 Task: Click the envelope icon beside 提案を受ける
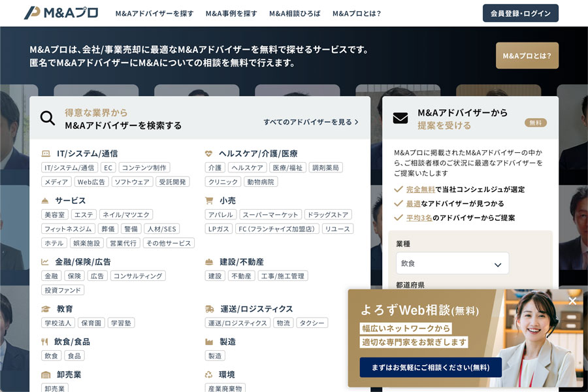click(400, 118)
